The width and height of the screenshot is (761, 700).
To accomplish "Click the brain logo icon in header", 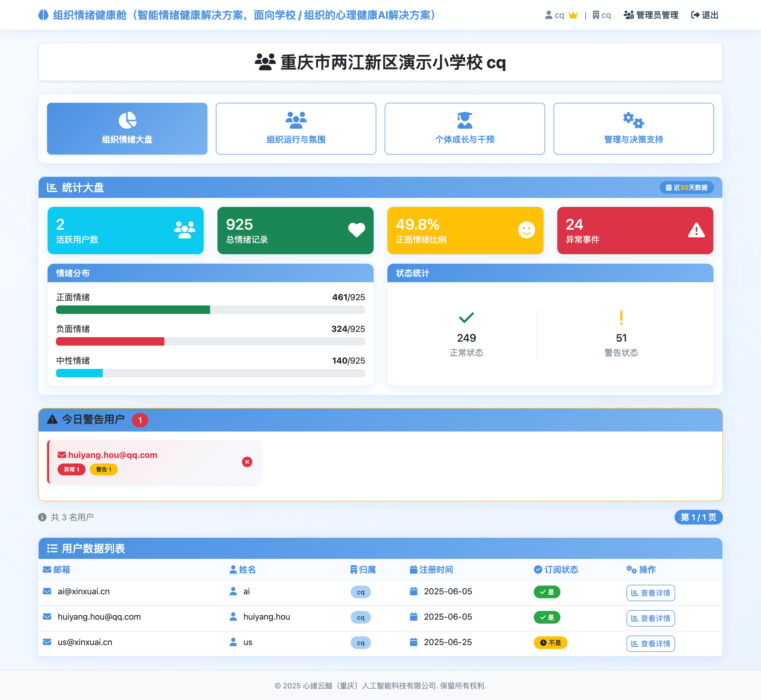I will [43, 15].
